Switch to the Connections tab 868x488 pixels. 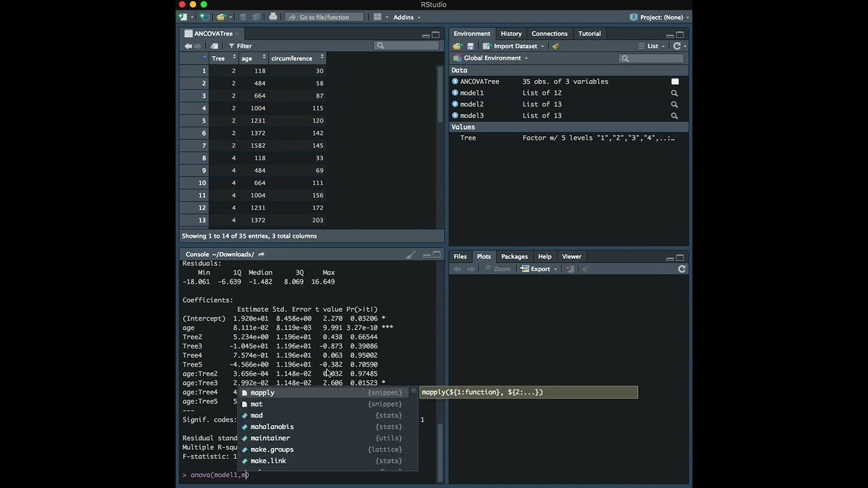pyautogui.click(x=549, y=33)
